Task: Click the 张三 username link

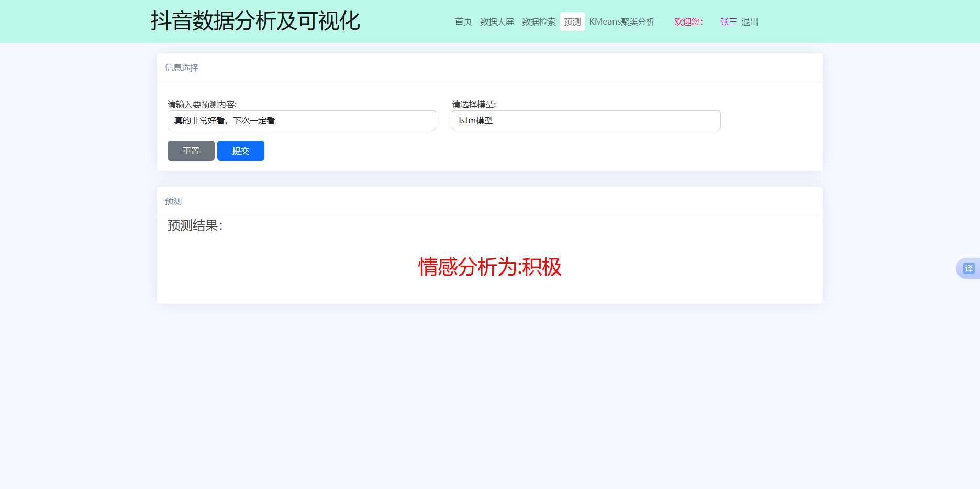Action: (x=729, y=21)
